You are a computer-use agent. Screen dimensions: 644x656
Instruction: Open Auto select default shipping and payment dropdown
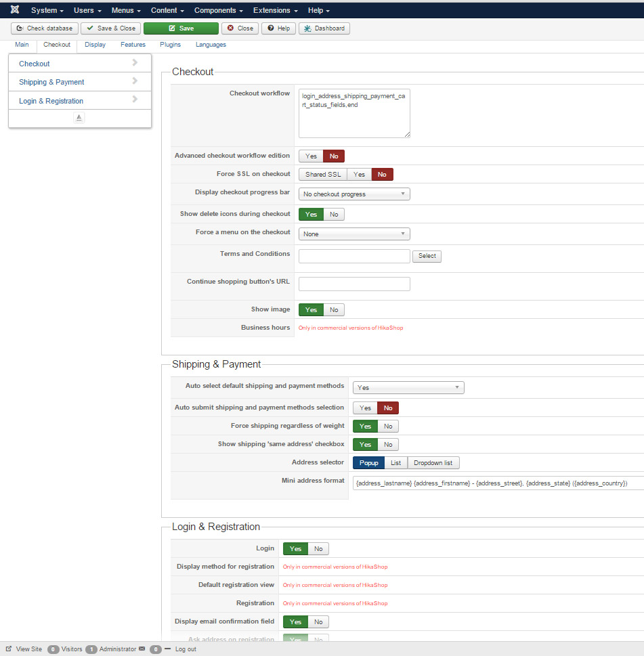pyautogui.click(x=408, y=388)
